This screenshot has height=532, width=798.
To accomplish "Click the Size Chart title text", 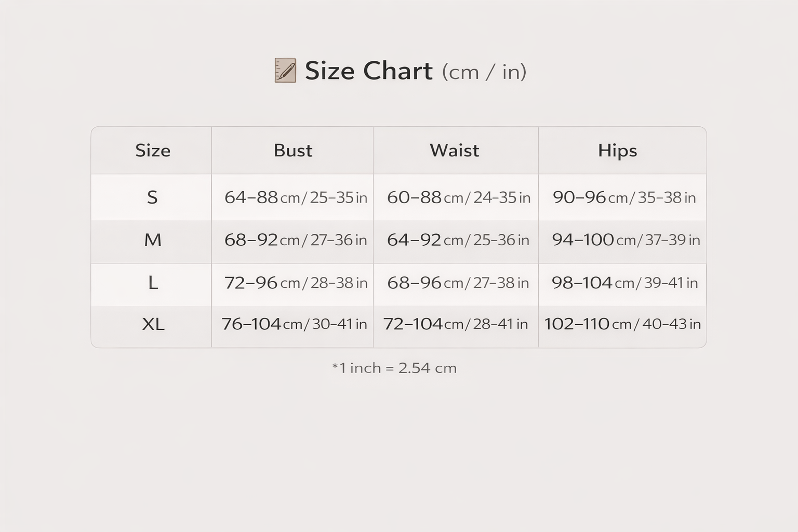I will [368, 71].
